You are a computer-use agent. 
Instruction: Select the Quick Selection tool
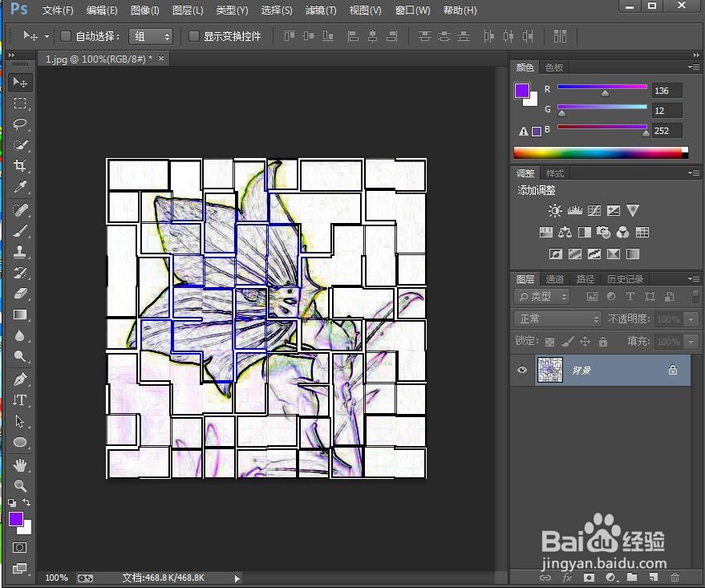tap(20, 144)
